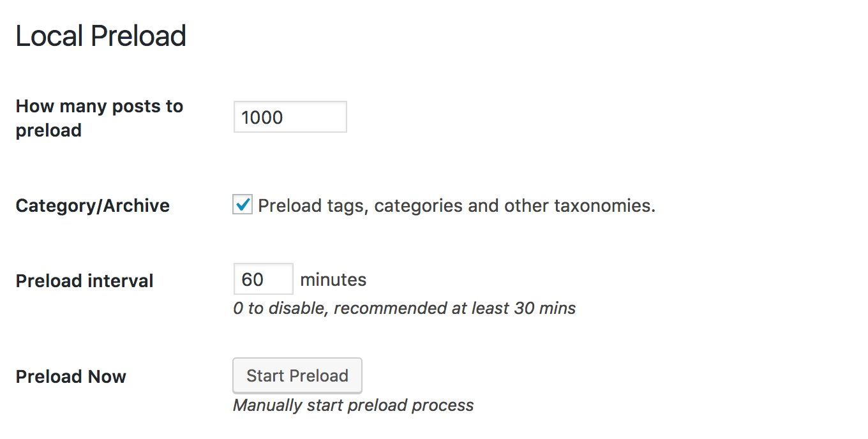Click the word 'categories' in the checkbox label
The width and height of the screenshot is (868, 439).
point(418,206)
